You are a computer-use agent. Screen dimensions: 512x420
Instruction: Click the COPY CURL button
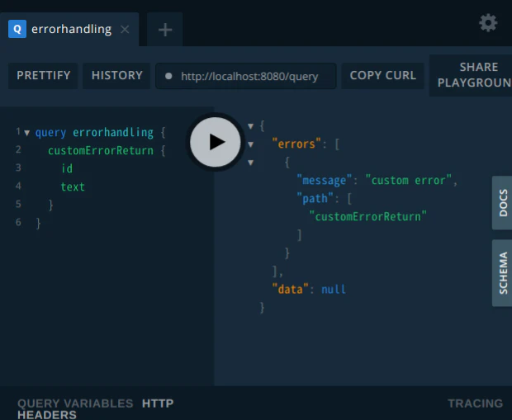point(382,76)
